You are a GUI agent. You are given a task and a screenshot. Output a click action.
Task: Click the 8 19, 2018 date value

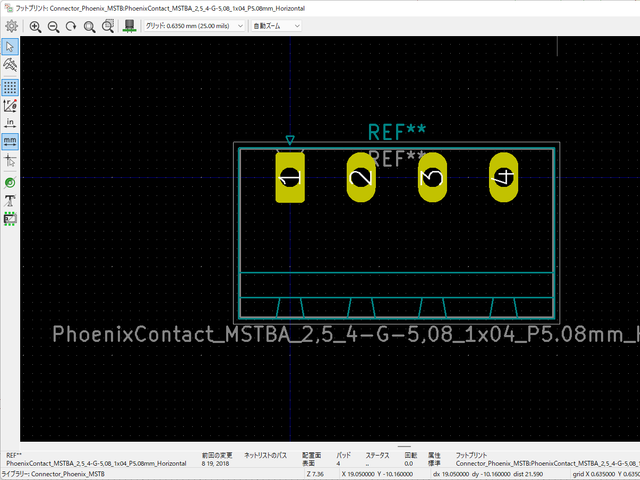coord(215,464)
